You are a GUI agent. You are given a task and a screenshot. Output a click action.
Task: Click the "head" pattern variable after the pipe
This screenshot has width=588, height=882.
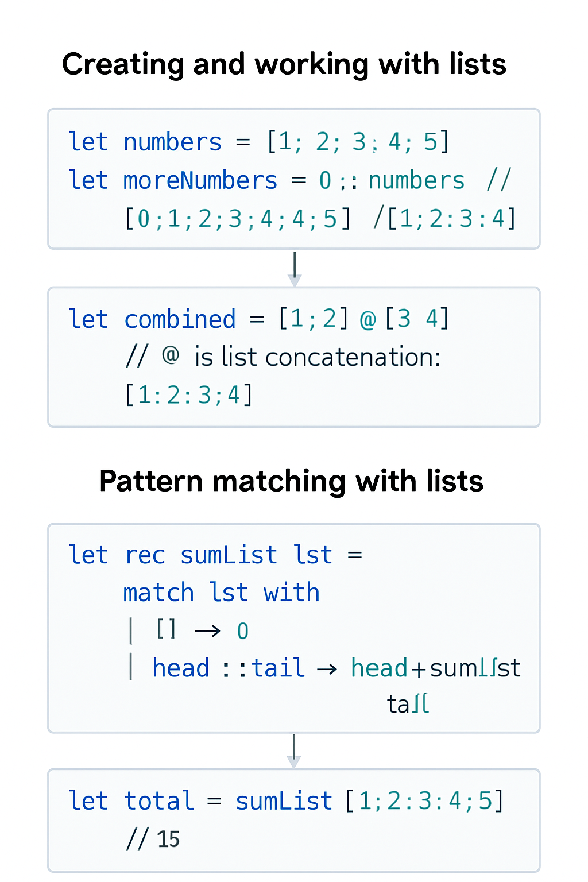(181, 668)
